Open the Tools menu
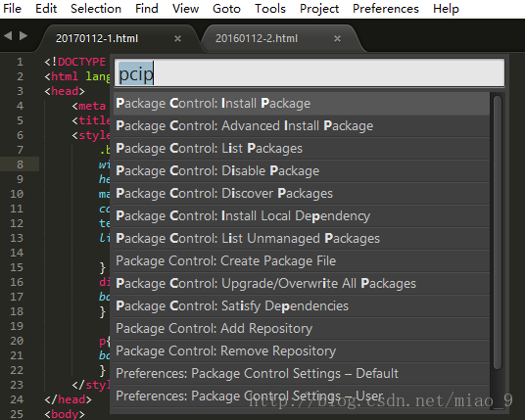525x420 pixels. pos(270,9)
